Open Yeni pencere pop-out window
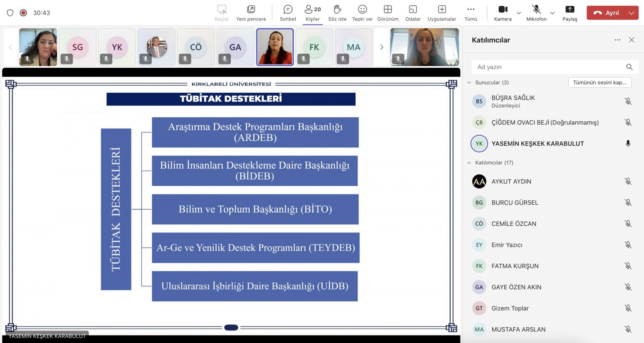Image resolution: width=644 pixels, height=343 pixels. pos(251,13)
